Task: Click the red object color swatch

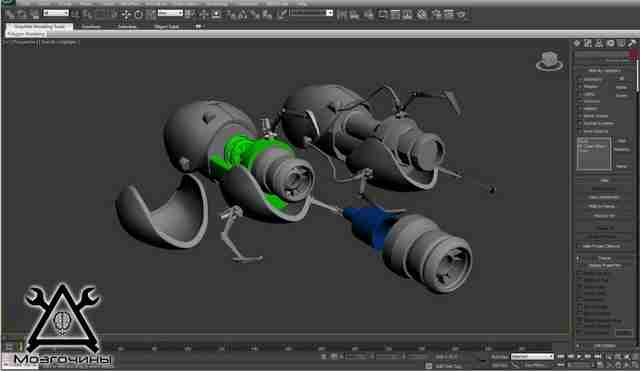Action: (634, 55)
